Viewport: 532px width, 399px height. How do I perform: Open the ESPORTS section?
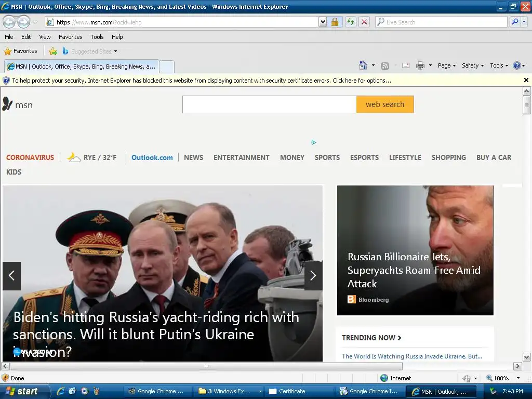[x=364, y=157]
